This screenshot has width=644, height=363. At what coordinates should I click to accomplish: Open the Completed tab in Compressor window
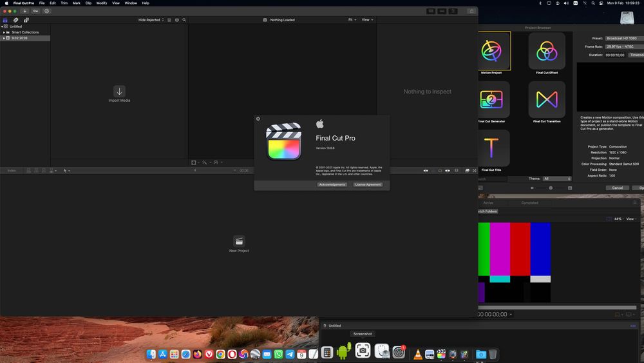(529, 202)
